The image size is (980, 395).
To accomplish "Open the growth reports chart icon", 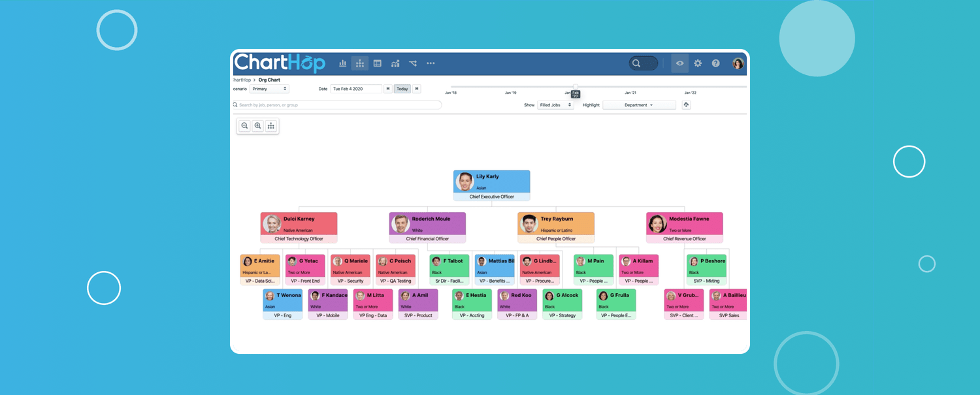I will tap(395, 63).
